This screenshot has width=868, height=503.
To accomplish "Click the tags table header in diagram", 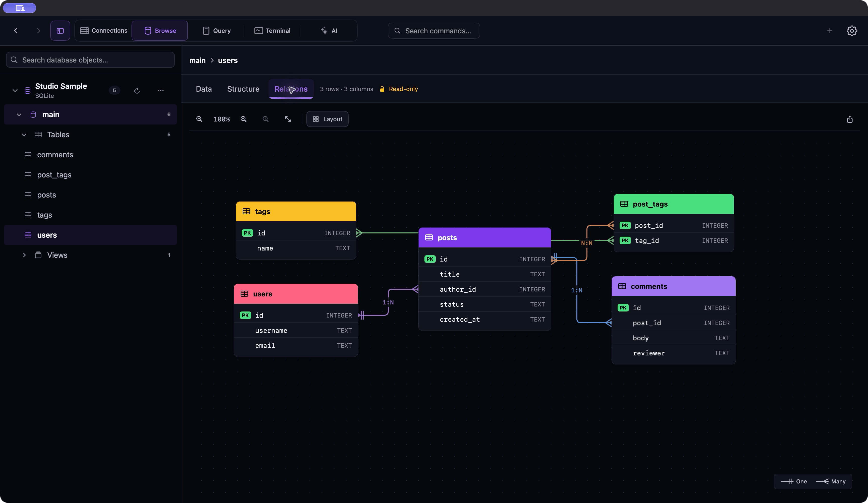I will tap(296, 211).
